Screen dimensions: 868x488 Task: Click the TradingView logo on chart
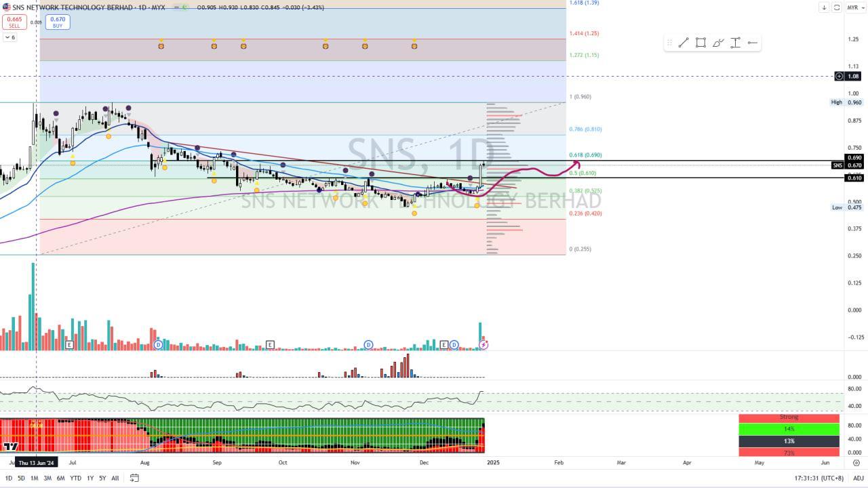10,446
